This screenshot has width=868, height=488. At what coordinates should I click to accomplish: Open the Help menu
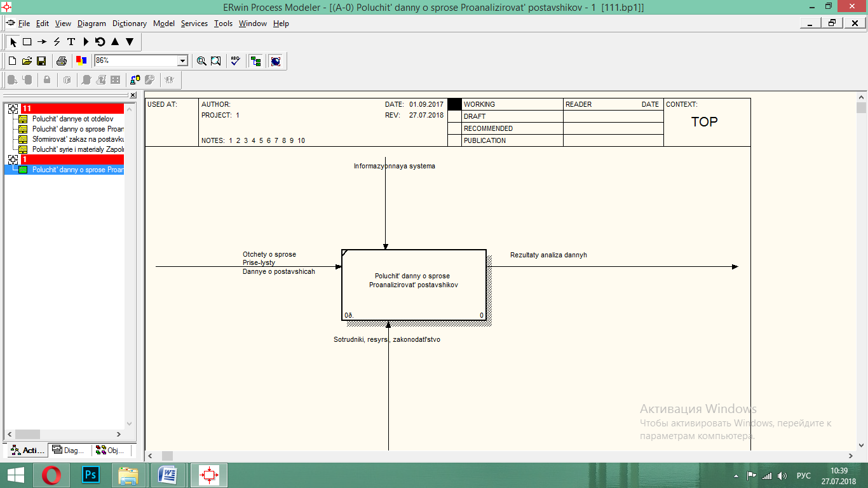tap(281, 24)
